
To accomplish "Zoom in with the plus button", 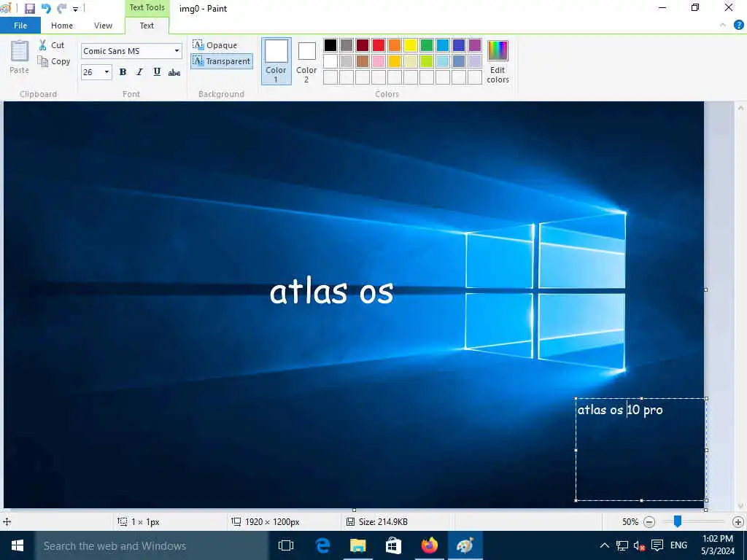I will 738,522.
